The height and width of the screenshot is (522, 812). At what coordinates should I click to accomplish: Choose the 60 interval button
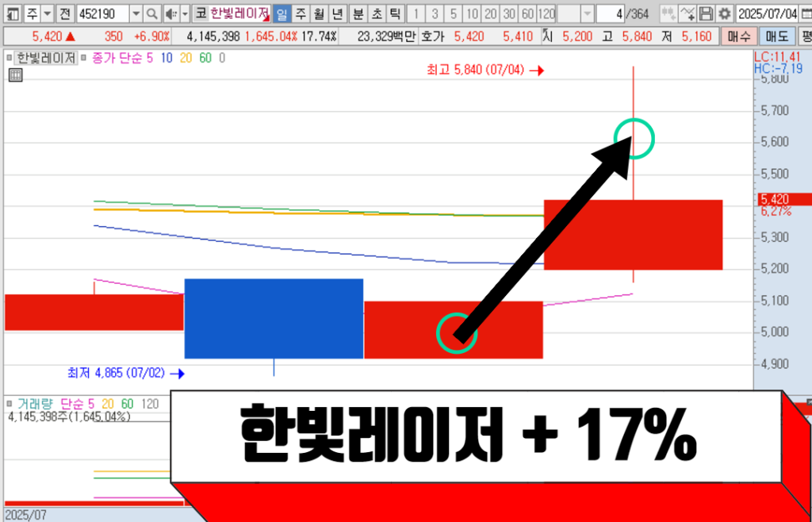[x=528, y=13]
